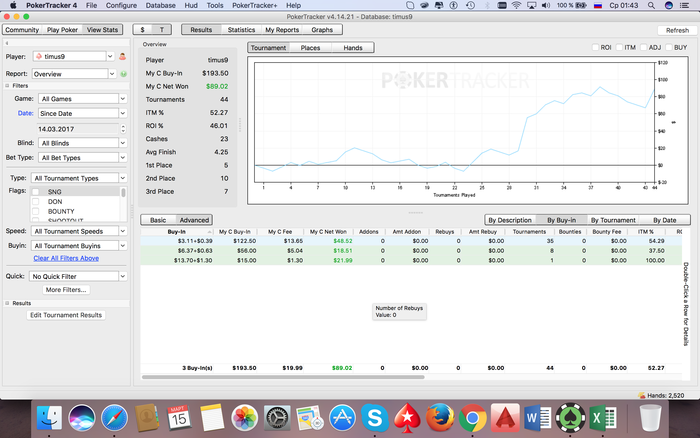Open the Bet Type dropdown
Image resolution: width=700 pixels, height=438 pixels.
[82, 158]
